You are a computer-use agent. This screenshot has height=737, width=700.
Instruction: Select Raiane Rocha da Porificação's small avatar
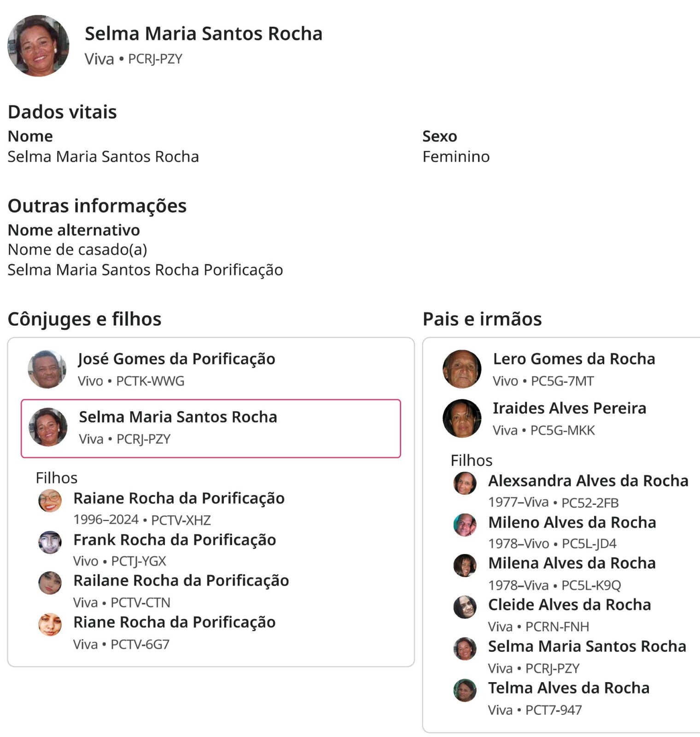50,501
